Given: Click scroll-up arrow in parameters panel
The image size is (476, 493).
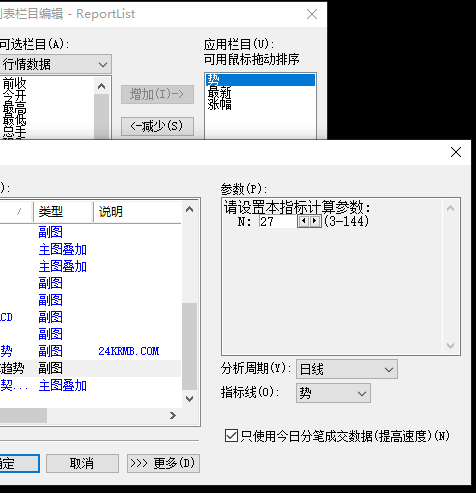Looking at the screenshot, I should (450, 209).
